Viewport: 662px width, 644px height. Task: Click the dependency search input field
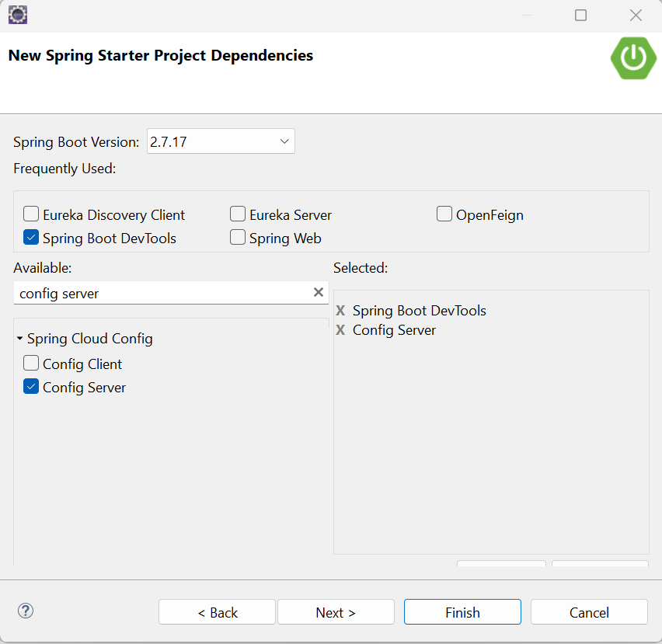point(162,293)
